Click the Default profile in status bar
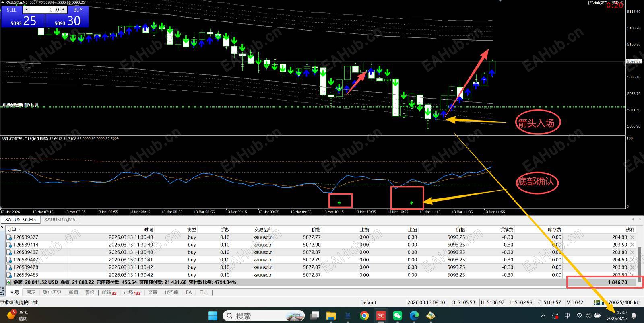 (368, 302)
